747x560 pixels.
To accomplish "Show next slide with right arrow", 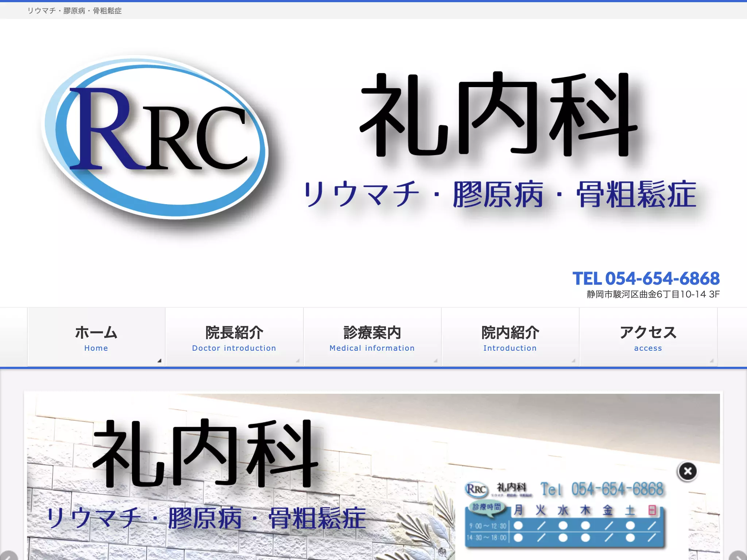I will pos(738,556).
